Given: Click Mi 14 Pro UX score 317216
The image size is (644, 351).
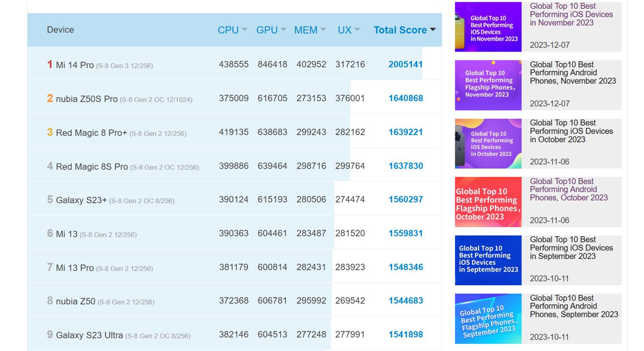Looking at the screenshot, I should click(x=350, y=64).
